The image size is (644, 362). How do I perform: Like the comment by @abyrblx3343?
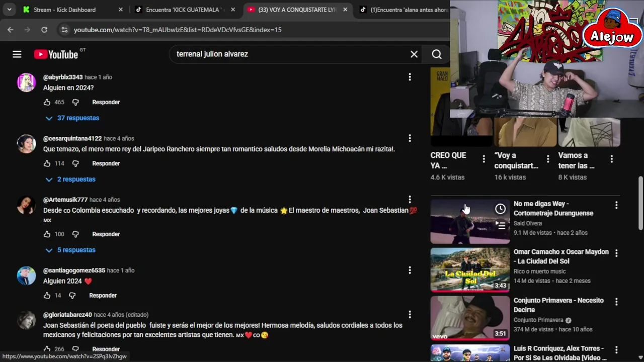point(47,102)
